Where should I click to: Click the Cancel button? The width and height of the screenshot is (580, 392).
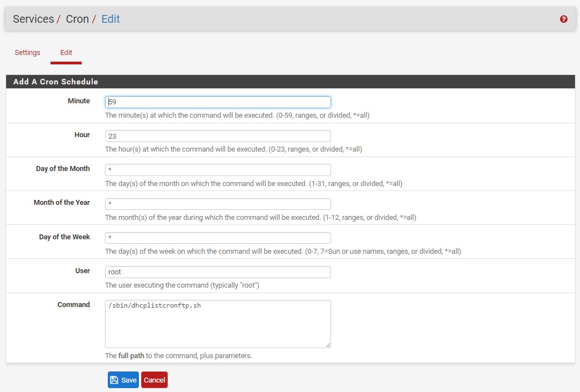point(154,380)
